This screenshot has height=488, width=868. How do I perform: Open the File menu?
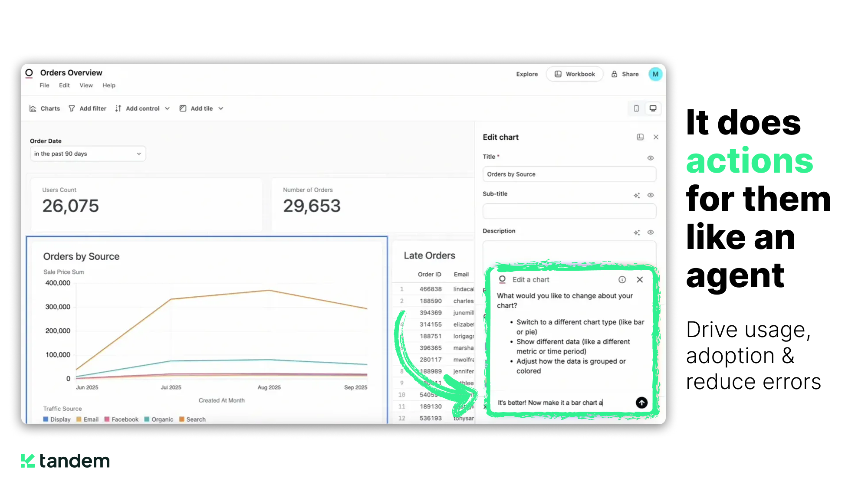pyautogui.click(x=44, y=85)
